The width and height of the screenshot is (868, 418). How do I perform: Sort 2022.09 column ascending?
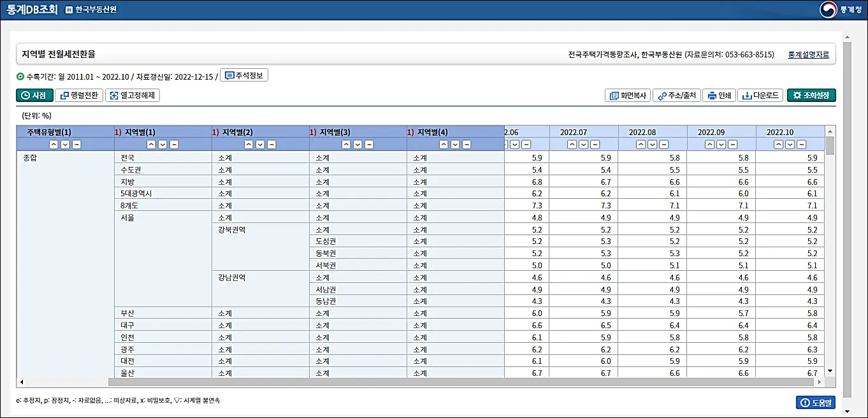tap(709, 145)
